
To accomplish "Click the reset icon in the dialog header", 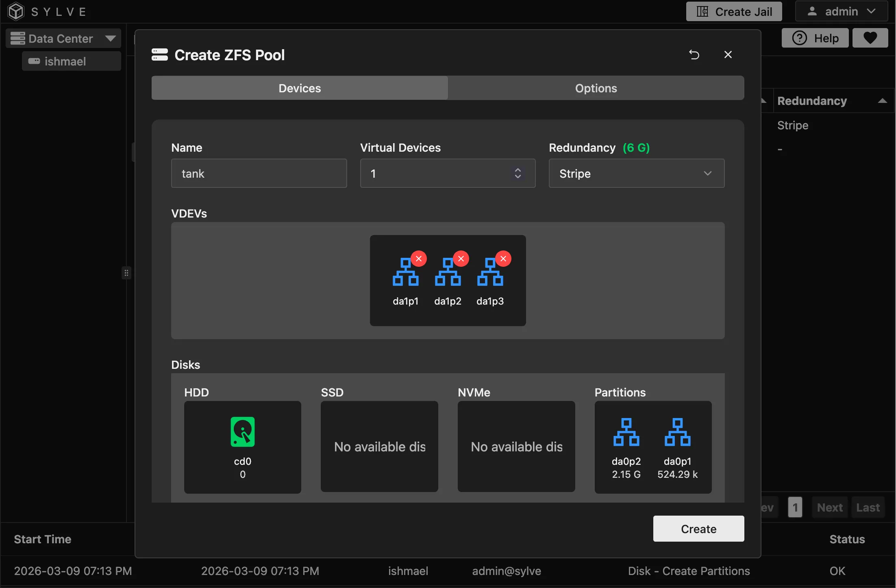I will [694, 54].
